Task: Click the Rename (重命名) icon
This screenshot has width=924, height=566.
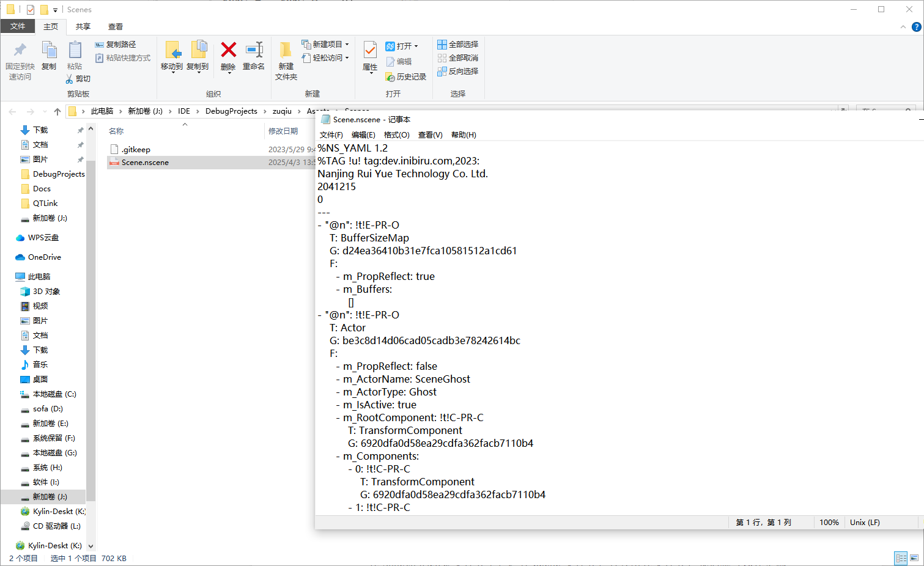Action: coord(254,50)
